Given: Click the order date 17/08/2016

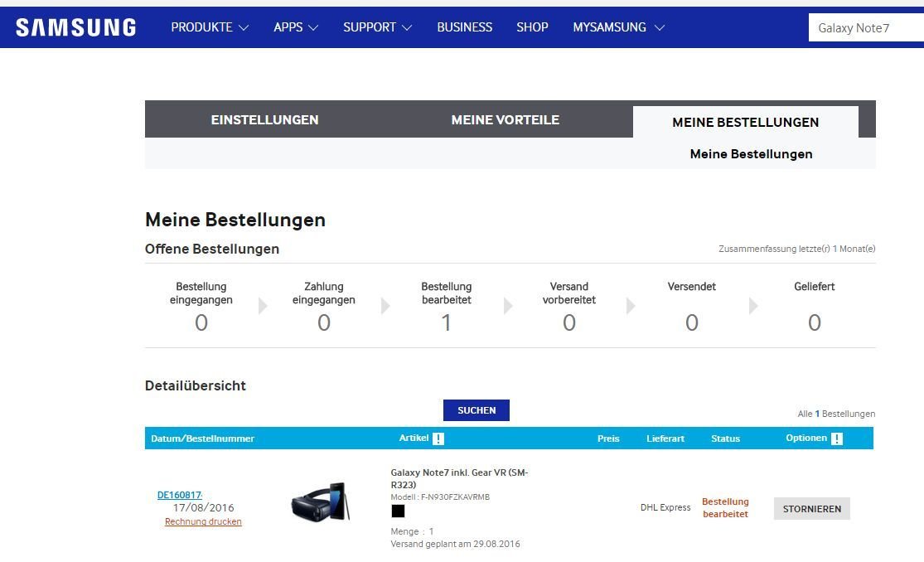Looking at the screenshot, I should 203,507.
